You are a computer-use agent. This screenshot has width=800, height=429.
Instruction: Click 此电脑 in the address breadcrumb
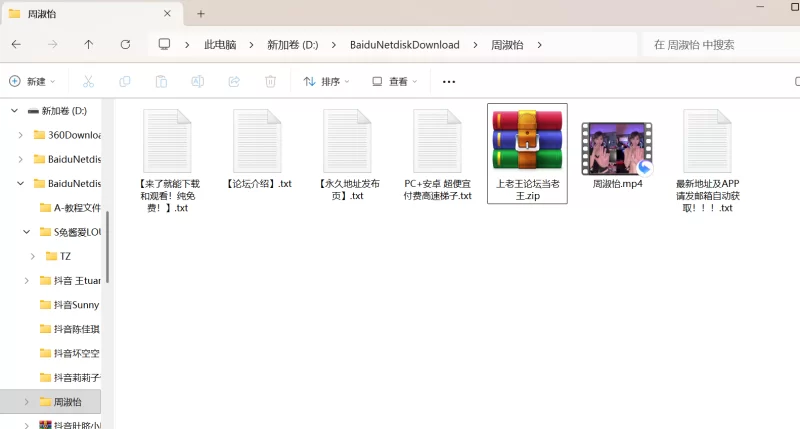click(220, 45)
